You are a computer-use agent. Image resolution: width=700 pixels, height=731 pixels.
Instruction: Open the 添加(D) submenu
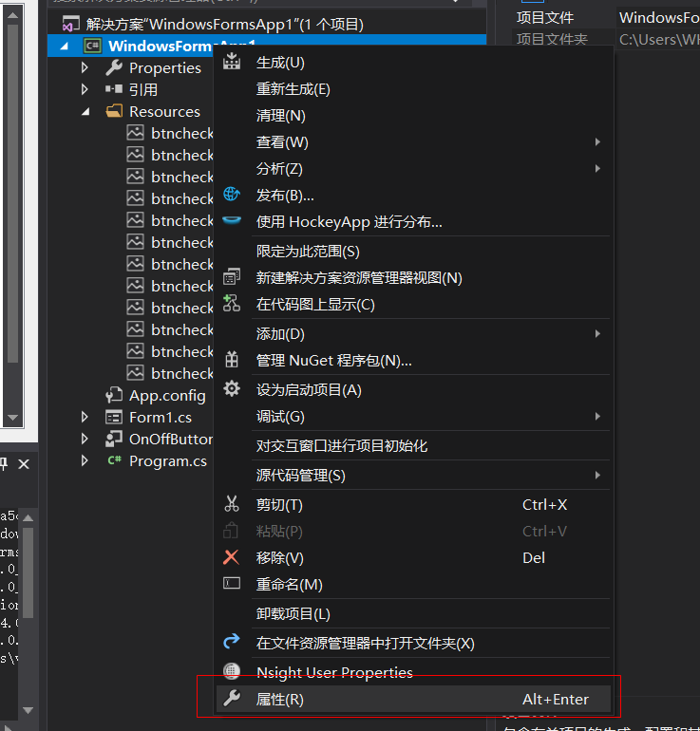tap(414, 334)
